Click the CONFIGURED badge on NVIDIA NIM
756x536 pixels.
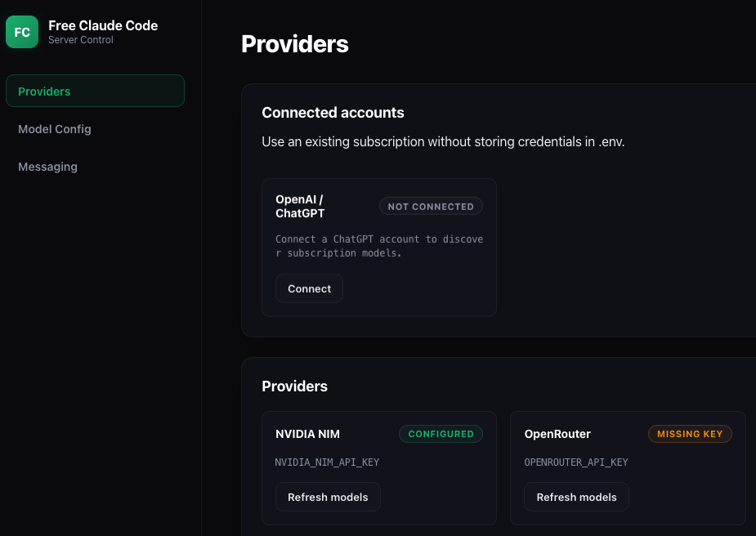(441, 434)
